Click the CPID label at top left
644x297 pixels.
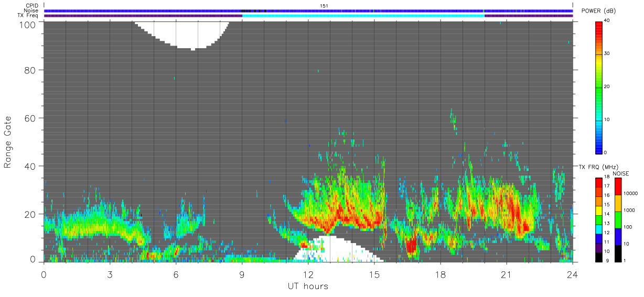point(32,6)
